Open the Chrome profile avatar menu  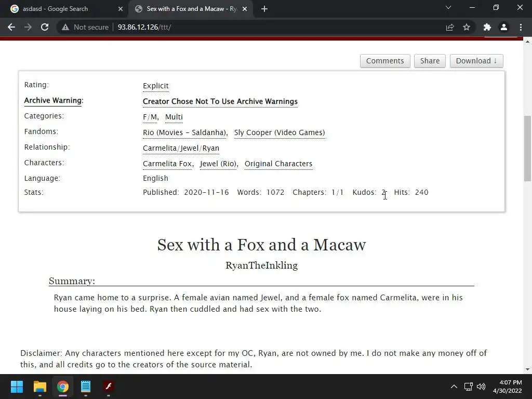(504, 27)
